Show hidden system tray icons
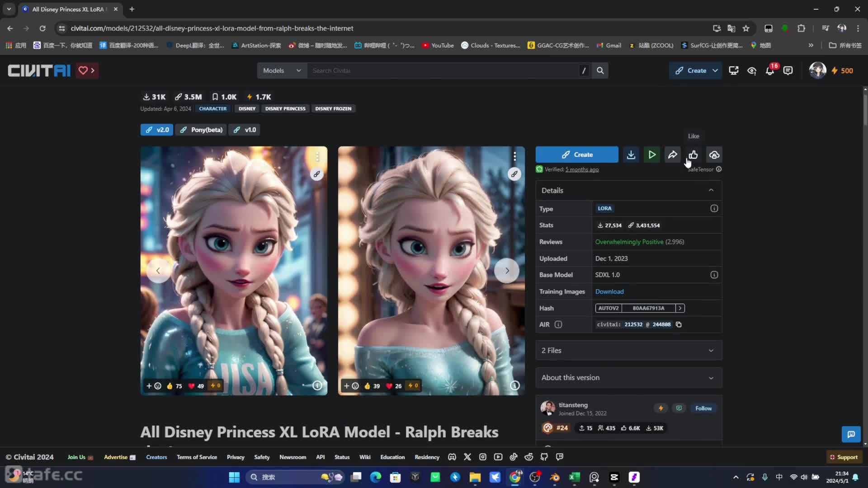 [x=736, y=477]
